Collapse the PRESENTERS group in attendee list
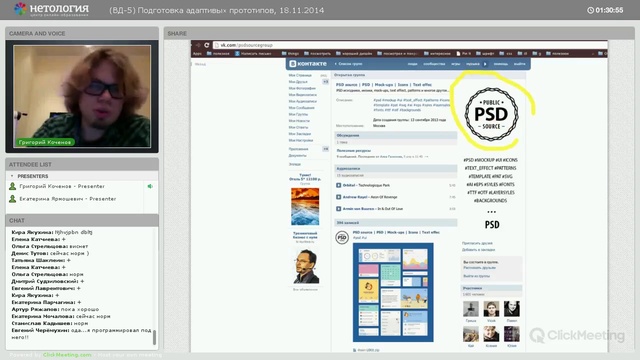 pos(12,176)
